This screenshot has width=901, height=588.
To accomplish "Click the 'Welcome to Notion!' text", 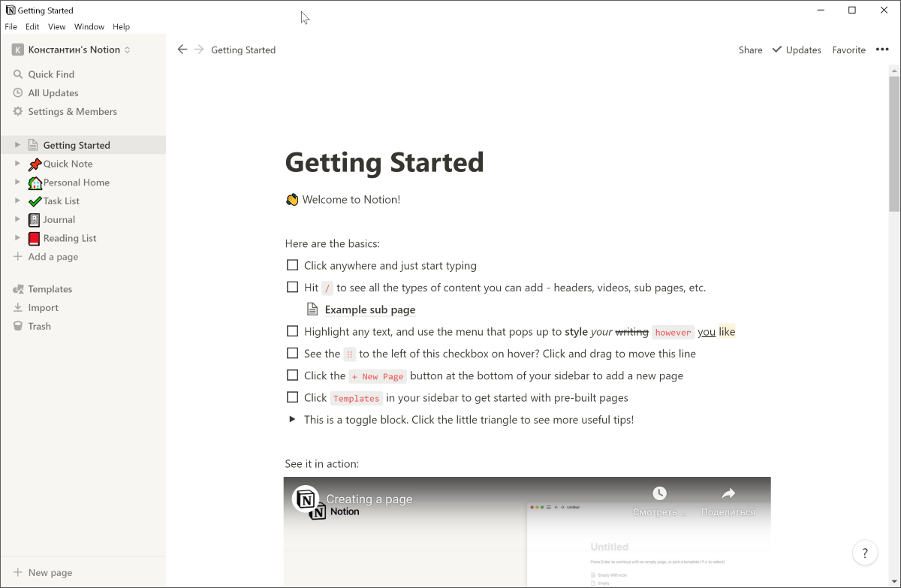I will (351, 200).
